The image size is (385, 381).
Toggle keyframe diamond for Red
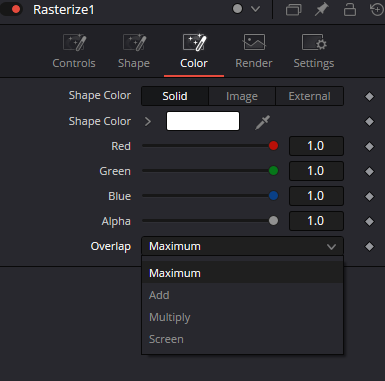coord(369,146)
